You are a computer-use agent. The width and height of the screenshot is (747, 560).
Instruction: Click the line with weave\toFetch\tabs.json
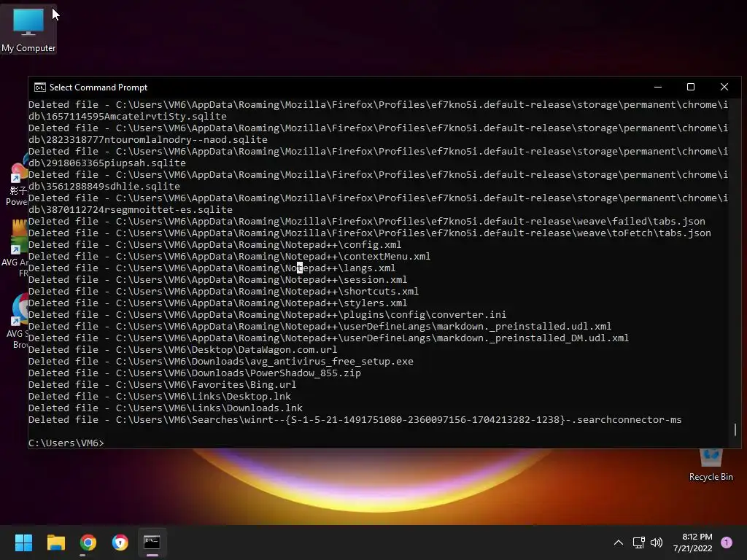click(x=370, y=233)
